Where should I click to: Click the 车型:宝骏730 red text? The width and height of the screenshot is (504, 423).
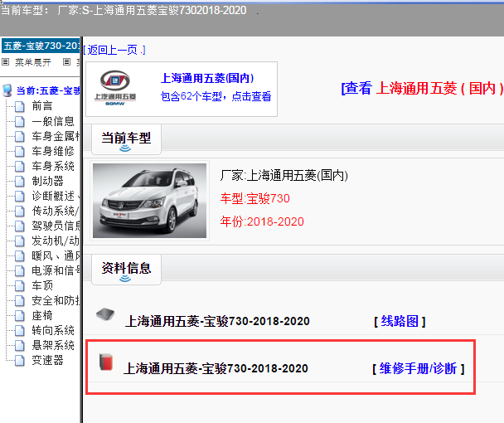(254, 198)
